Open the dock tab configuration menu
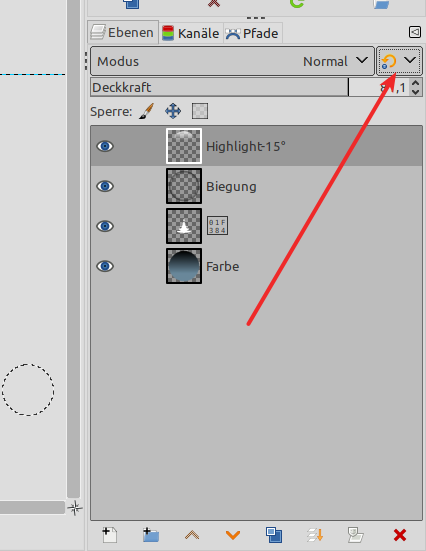 coord(415,32)
